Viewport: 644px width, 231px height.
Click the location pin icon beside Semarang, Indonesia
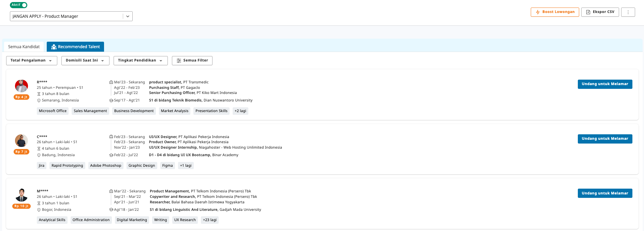click(x=39, y=100)
